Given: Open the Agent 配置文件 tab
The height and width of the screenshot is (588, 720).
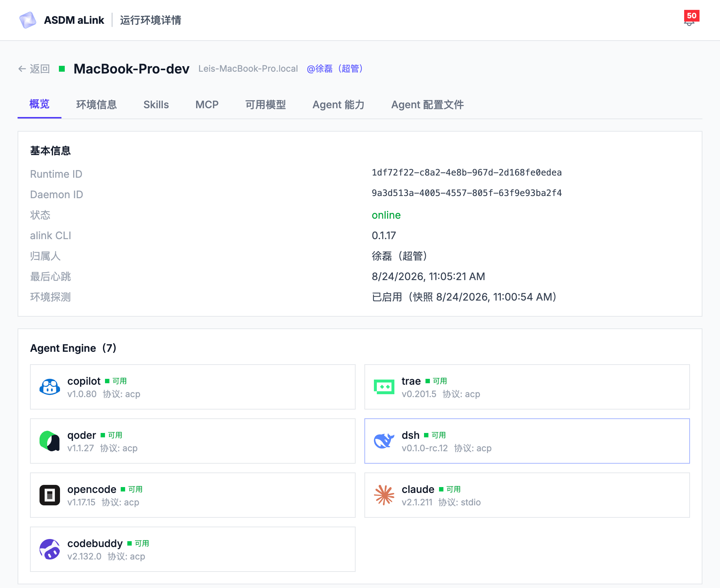Looking at the screenshot, I should 427,105.
